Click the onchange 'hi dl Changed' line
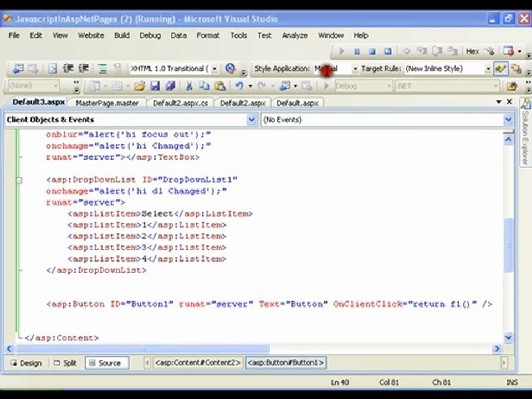This screenshot has height=399, width=532. [x=136, y=191]
